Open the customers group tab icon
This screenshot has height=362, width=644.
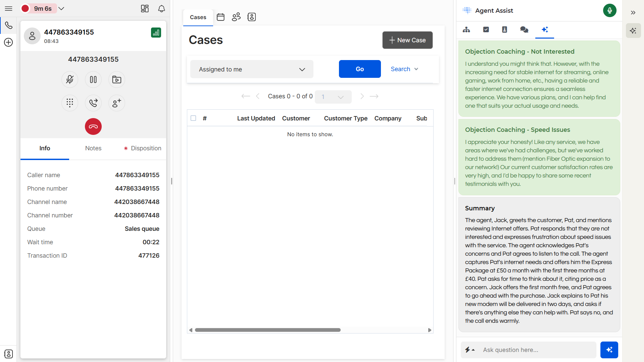click(236, 17)
